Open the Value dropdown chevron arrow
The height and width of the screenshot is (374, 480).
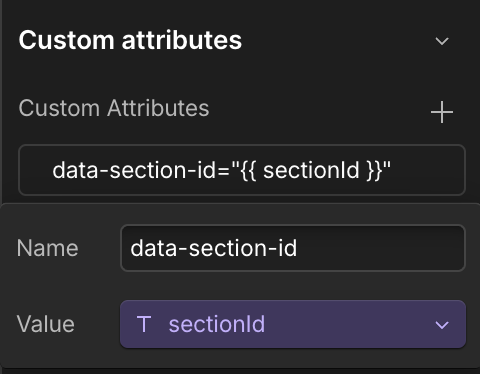tap(442, 325)
